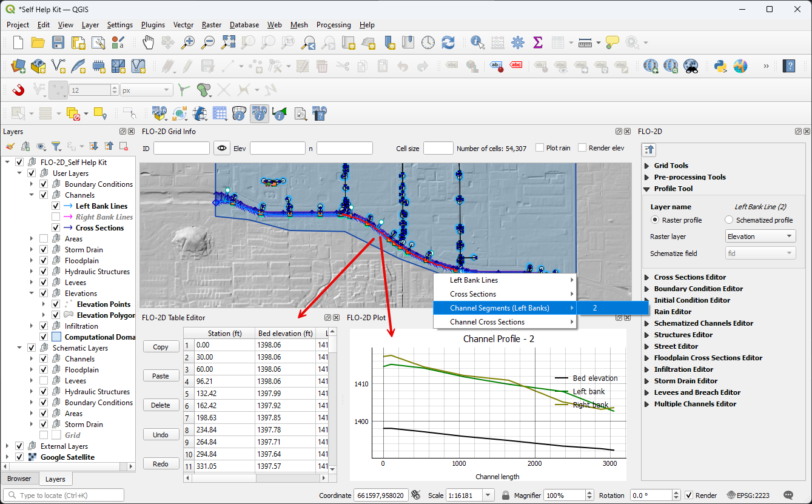Click the purple Sigma statistics icon

(537, 42)
